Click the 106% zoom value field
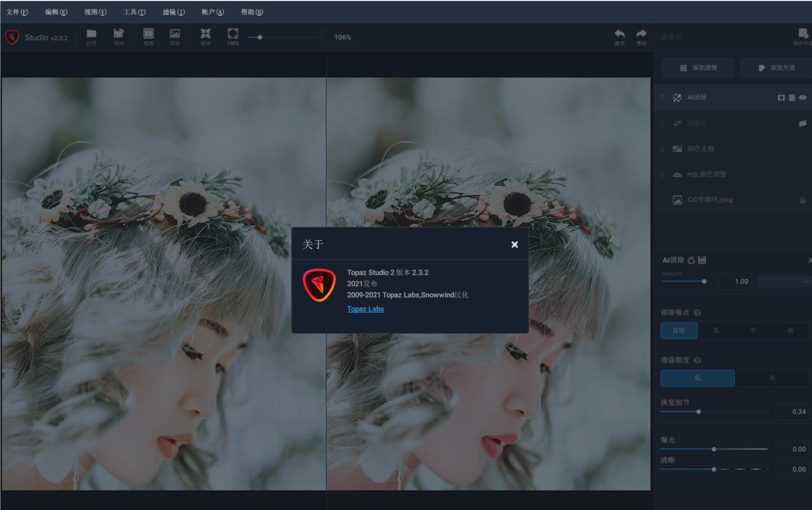The width and height of the screenshot is (812, 510). pyautogui.click(x=338, y=37)
